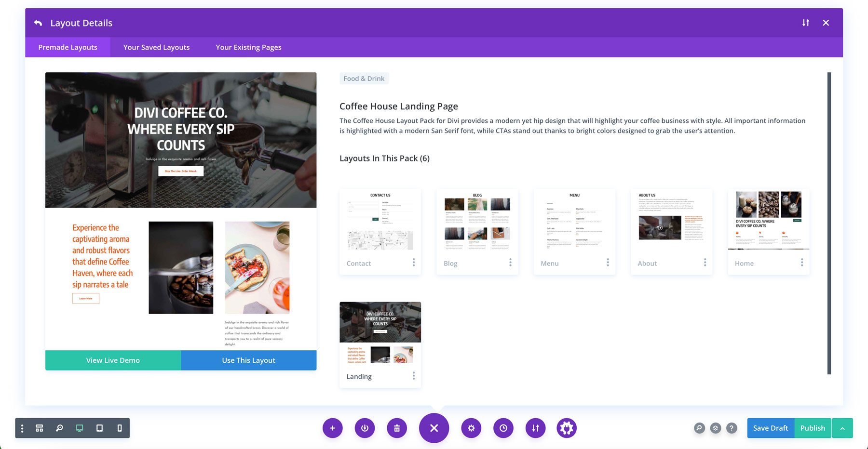This screenshot has width=868, height=449.
Task: Switch to tablet preview mode
Action: click(99, 428)
